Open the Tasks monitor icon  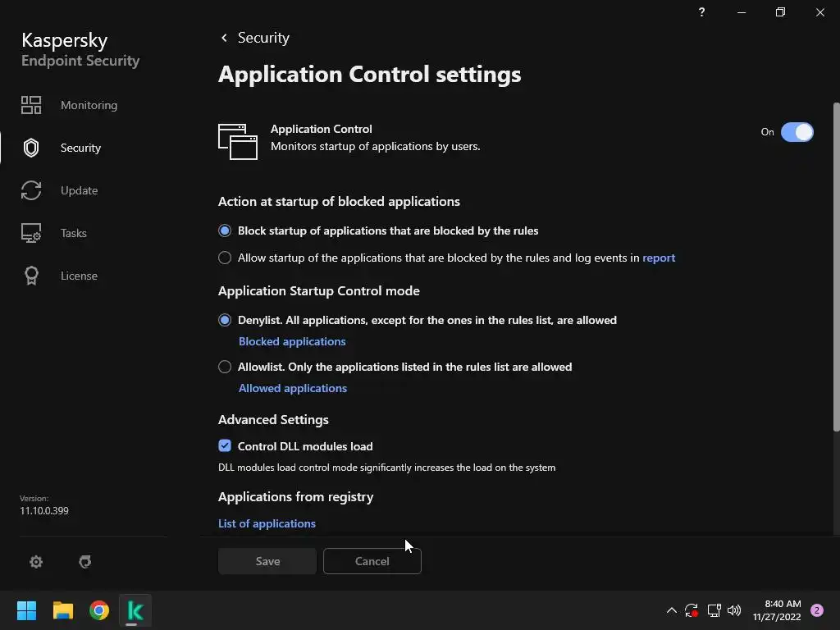(31, 233)
